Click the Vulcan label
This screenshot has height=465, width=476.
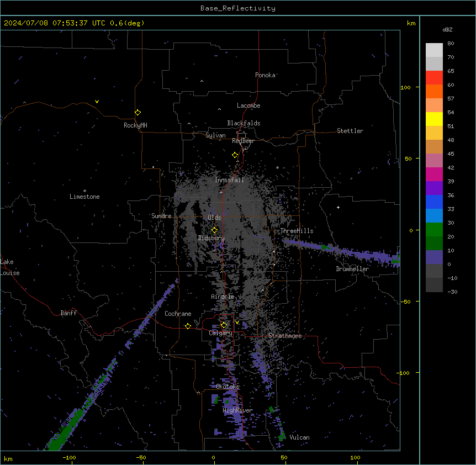tap(299, 437)
